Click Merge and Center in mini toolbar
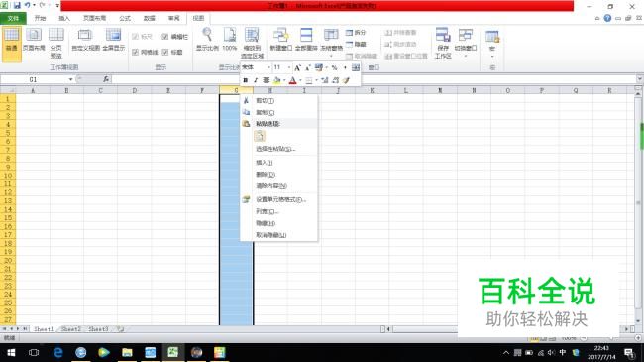 point(356,67)
